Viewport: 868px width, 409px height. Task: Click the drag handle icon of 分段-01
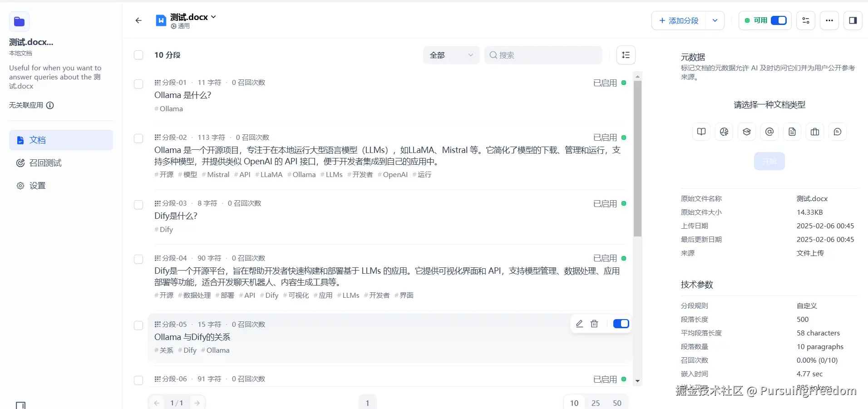pos(158,82)
